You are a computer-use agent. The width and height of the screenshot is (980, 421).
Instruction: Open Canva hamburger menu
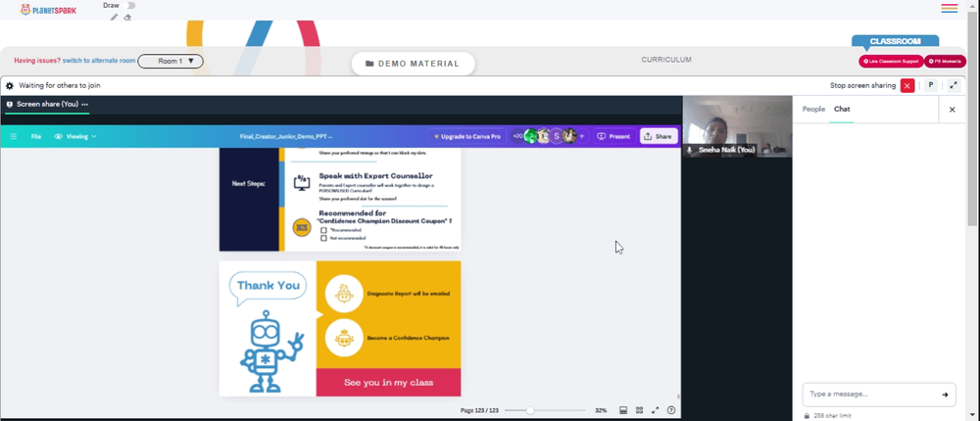(x=13, y=136)
